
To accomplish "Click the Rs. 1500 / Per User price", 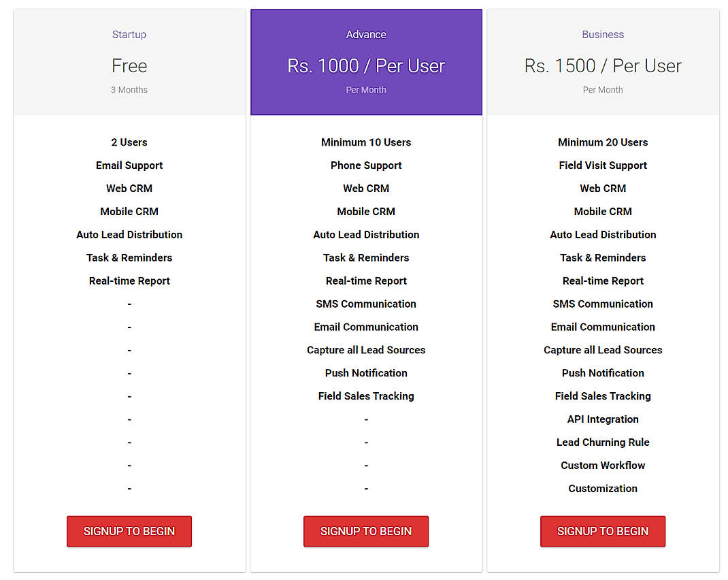I will pos(603,65).
